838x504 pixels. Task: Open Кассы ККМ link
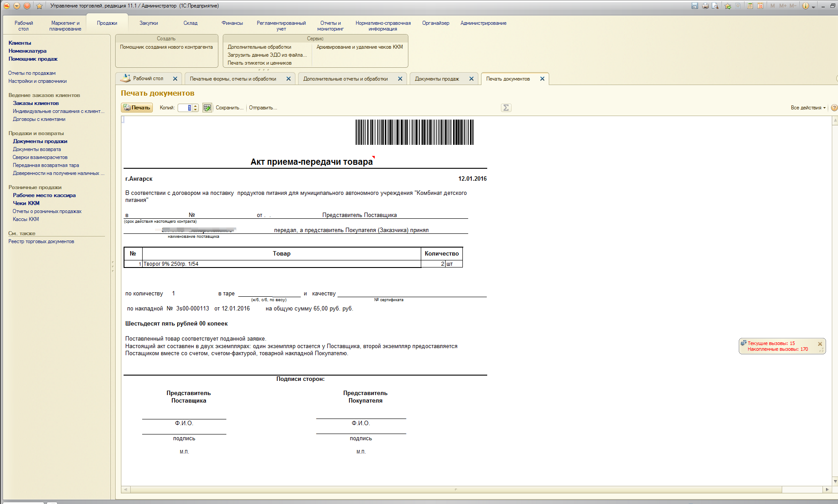(x=26, y=219)
